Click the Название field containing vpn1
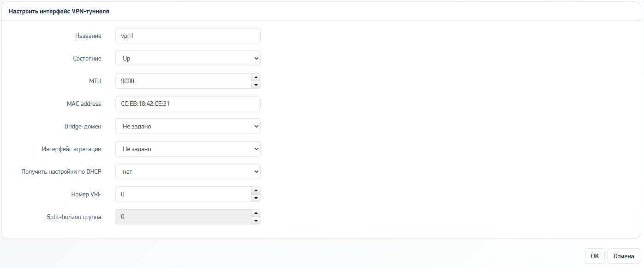 pos(188,36)
